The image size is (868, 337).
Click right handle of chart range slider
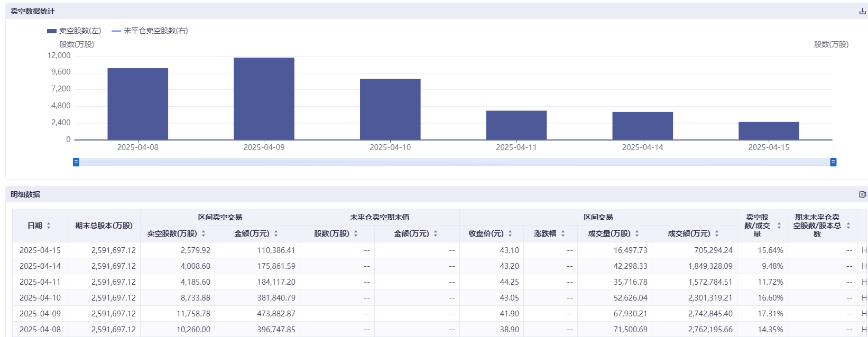pyautogui.click(x=833, y=162)
